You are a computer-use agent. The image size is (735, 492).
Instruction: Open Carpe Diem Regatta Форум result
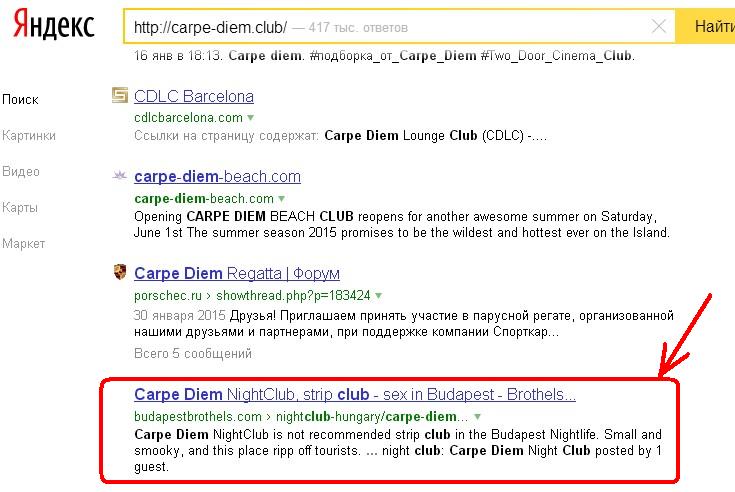tap(237, 274)
